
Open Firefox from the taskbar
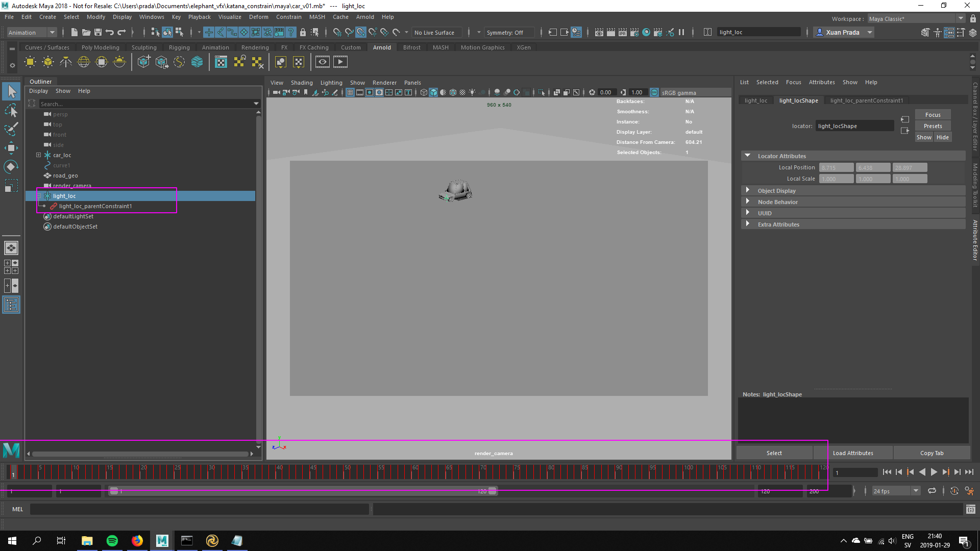coord(137,541)
